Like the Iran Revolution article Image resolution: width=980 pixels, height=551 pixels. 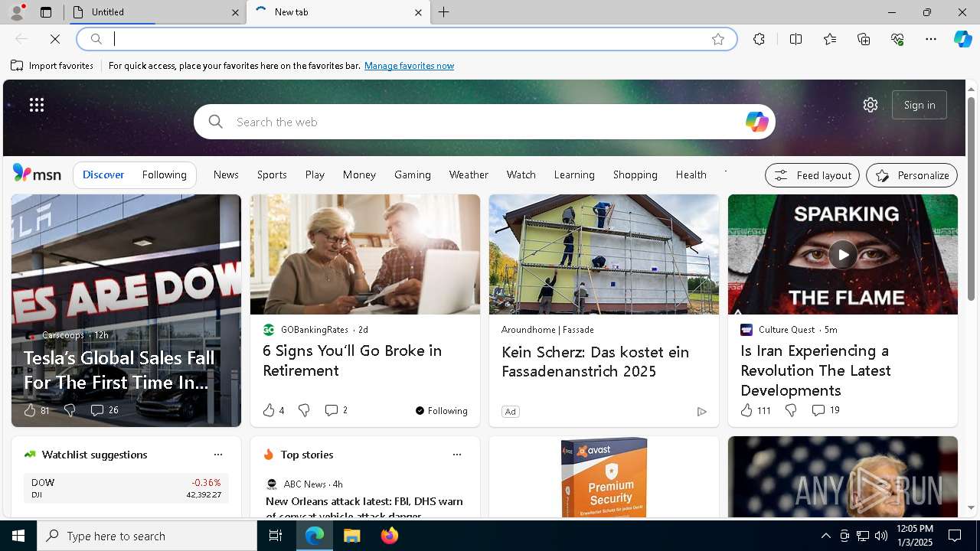[x=756, y=410]
